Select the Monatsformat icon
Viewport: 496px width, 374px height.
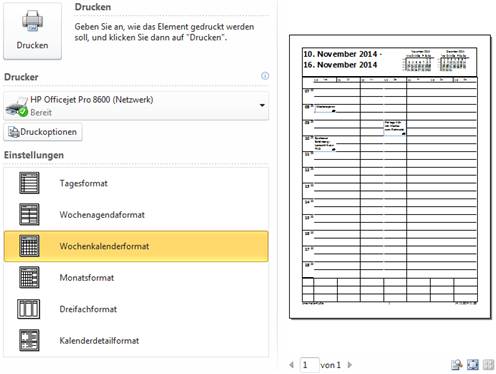click(29, 277)
